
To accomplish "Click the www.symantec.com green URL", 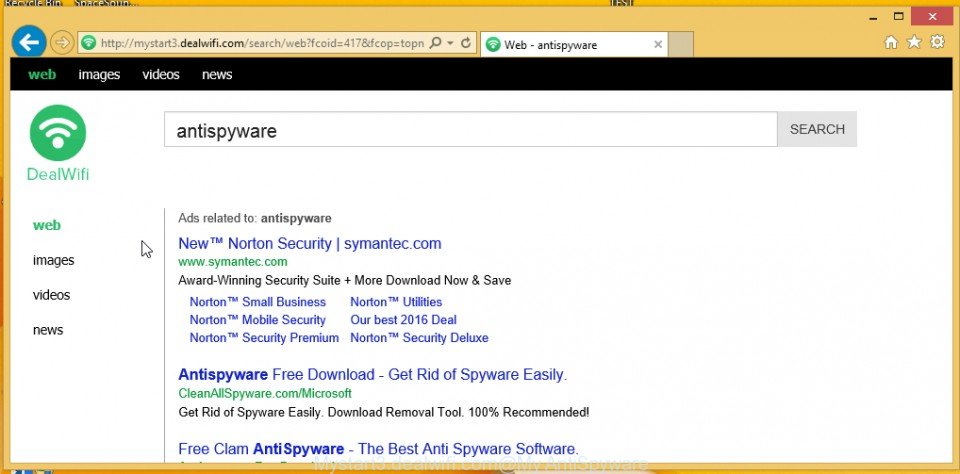I will point(233,262).
